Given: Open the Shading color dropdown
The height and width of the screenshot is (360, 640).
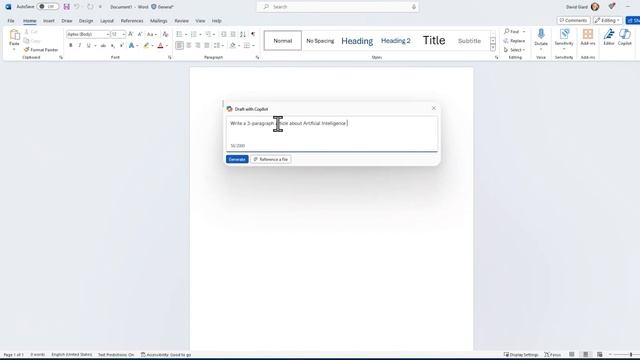Looking at the screenshot, I should click(239, 45).
